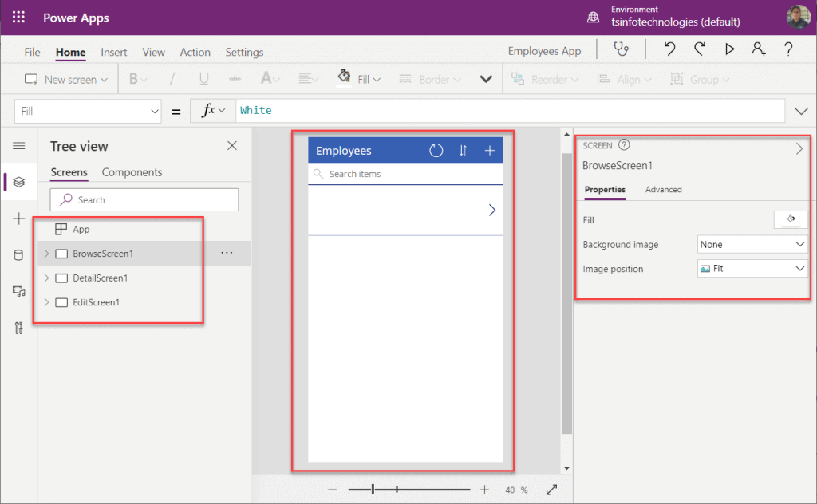Toggle italic text formatting
Screen dimensions: 817x504
(172, 79)
